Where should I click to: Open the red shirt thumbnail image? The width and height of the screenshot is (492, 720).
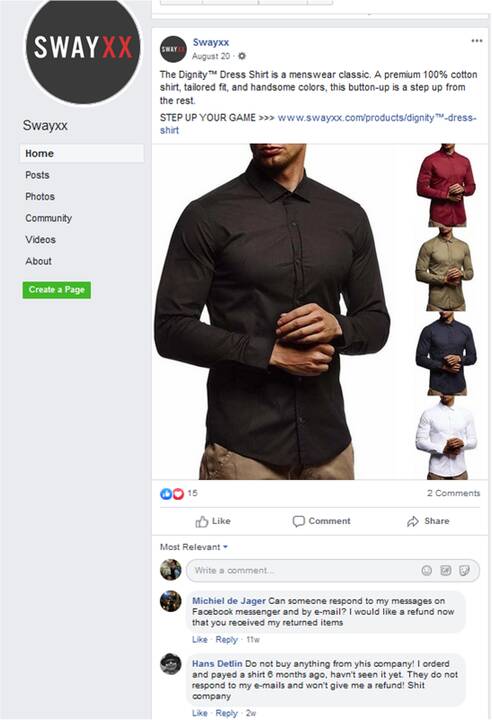446,186
